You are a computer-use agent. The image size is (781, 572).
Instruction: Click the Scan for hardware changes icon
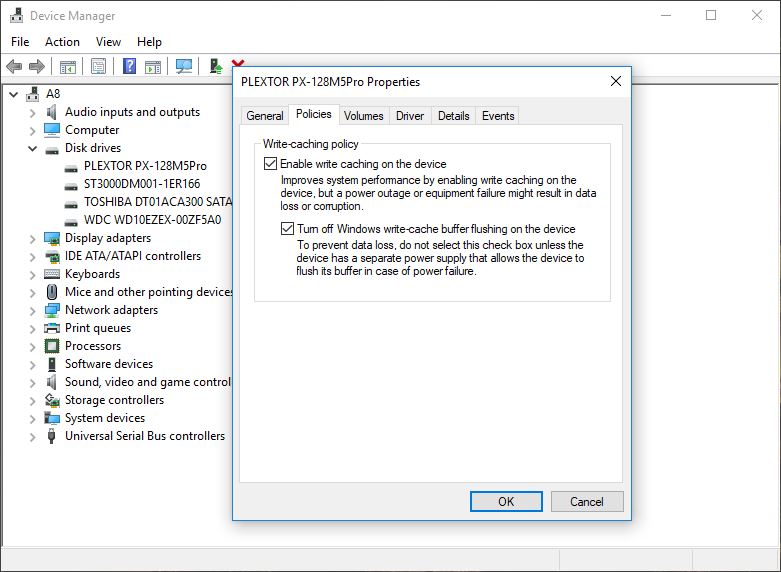coord(184,66)
